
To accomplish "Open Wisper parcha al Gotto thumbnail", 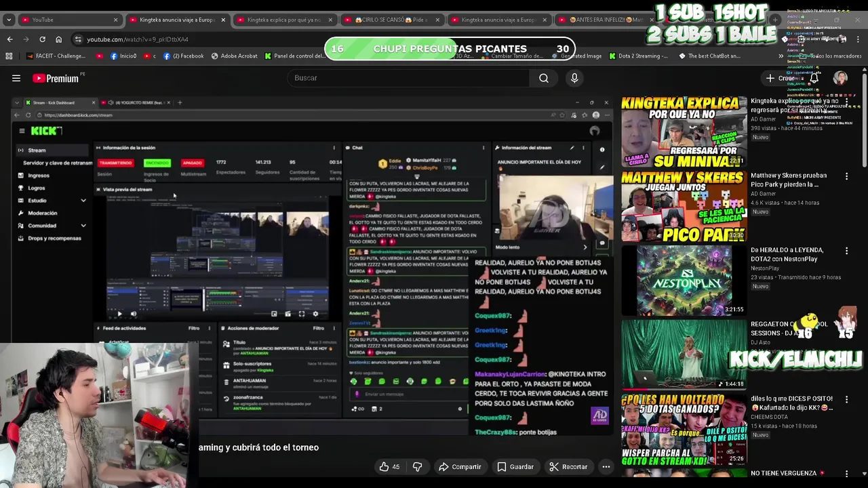I will click(x=684, y=430).
